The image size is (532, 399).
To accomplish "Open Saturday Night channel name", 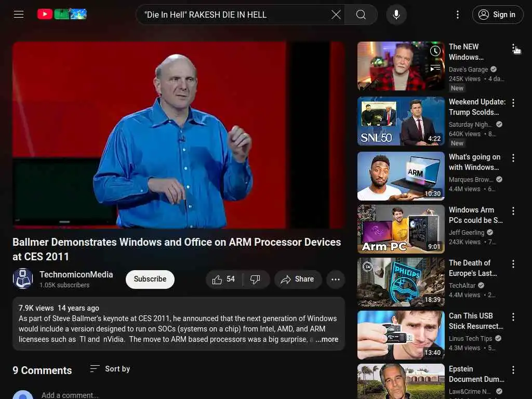I will (x=470, y=125).
